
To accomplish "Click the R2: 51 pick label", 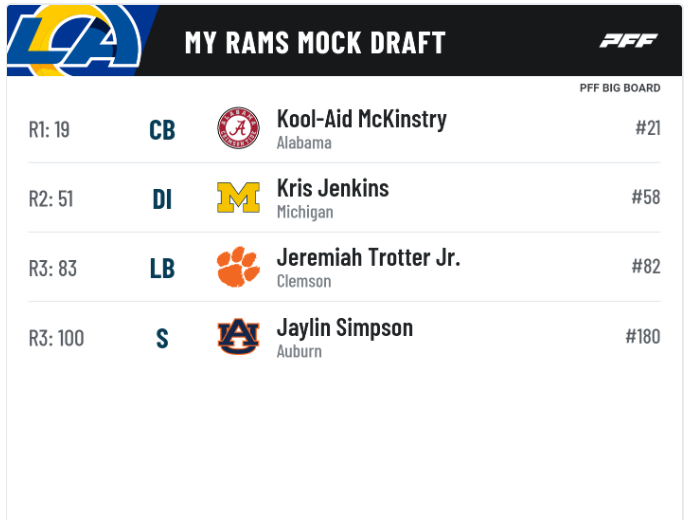I will 51,199.
